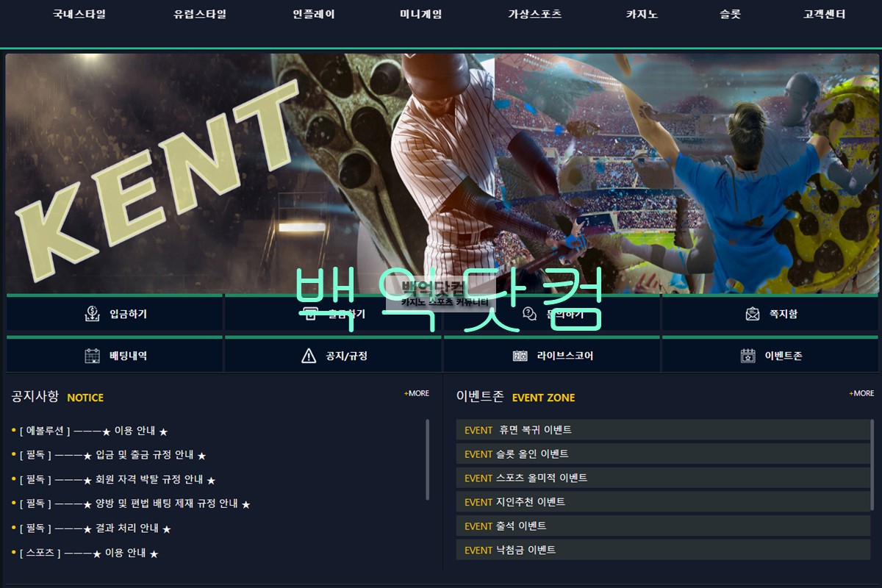Expand notices with the +MORE link
Screen dimensions: 882x588
[x=417, y=393]
